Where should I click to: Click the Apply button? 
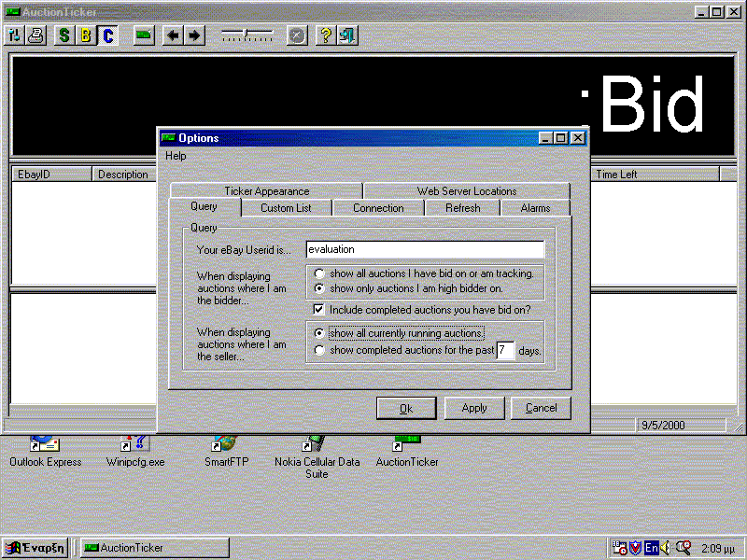(474, 408)
